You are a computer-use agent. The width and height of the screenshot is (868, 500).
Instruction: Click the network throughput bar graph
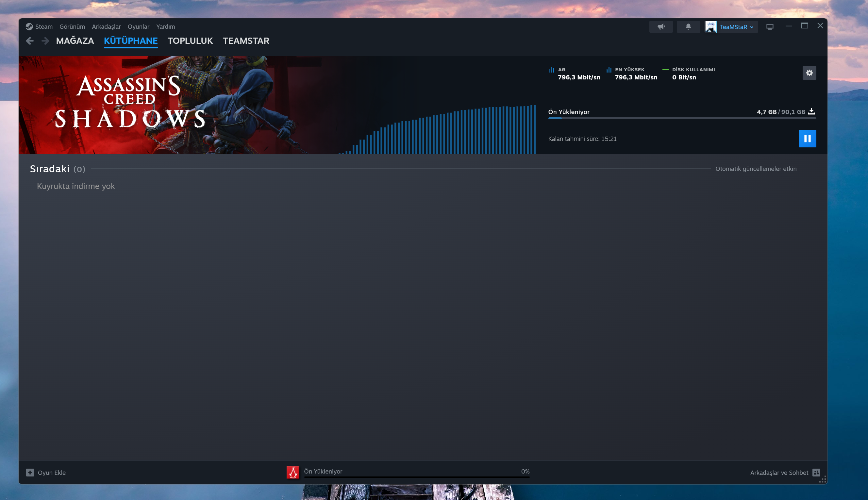coord(437,129)
